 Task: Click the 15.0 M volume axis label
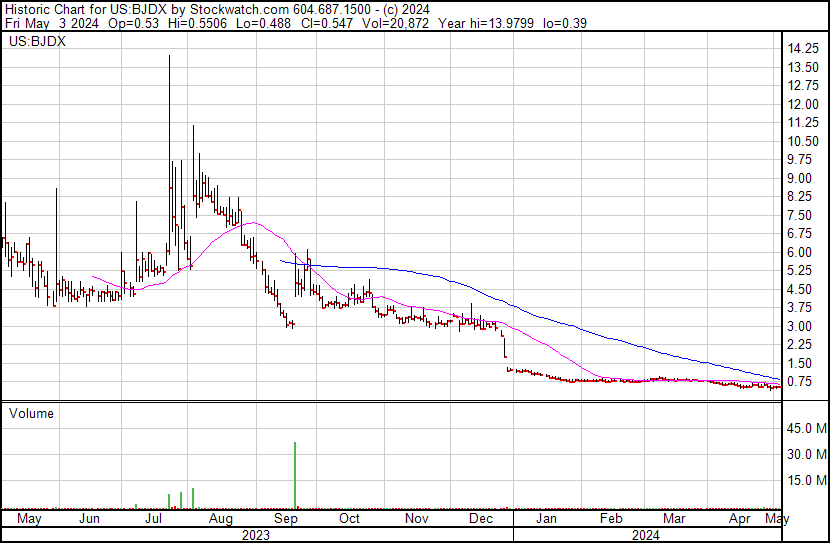[x=804, y=480]
